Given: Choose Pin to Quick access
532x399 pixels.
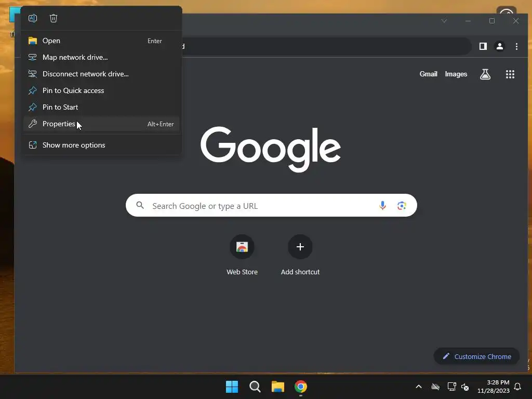Looking at the screenshot, I should click(x=101, y=90).
